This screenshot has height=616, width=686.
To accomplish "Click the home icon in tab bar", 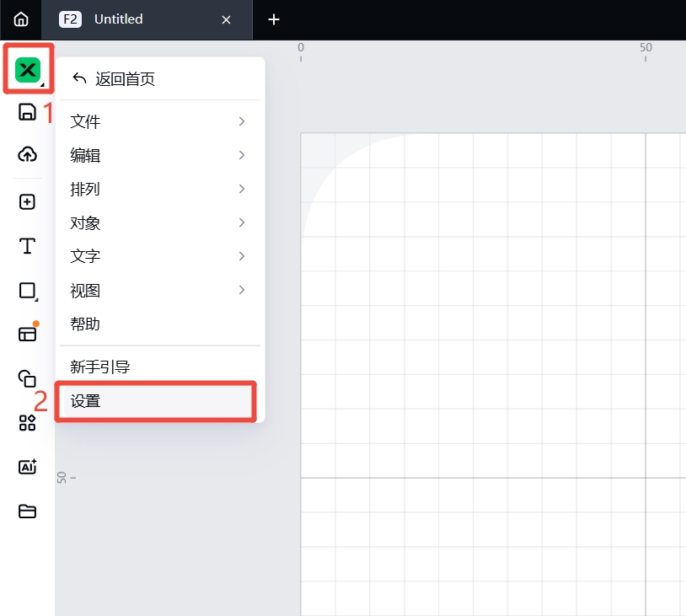I will click(21, 19).
